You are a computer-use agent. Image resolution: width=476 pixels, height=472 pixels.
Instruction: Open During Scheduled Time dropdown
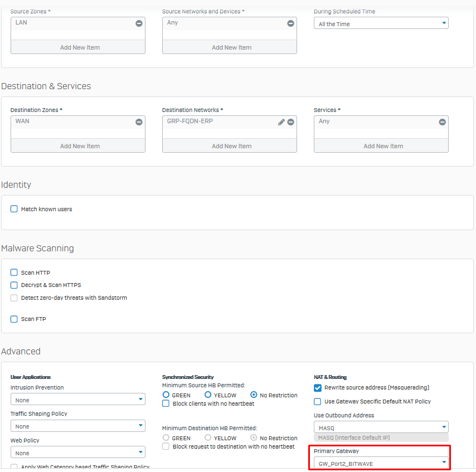pos(381,23)
